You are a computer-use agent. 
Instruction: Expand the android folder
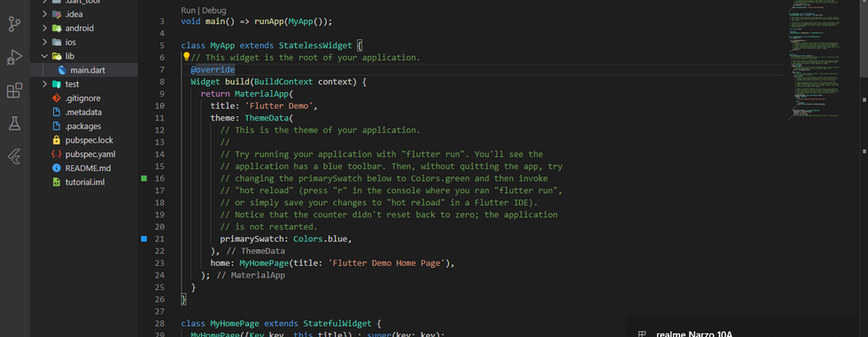(x=44, y=28)
